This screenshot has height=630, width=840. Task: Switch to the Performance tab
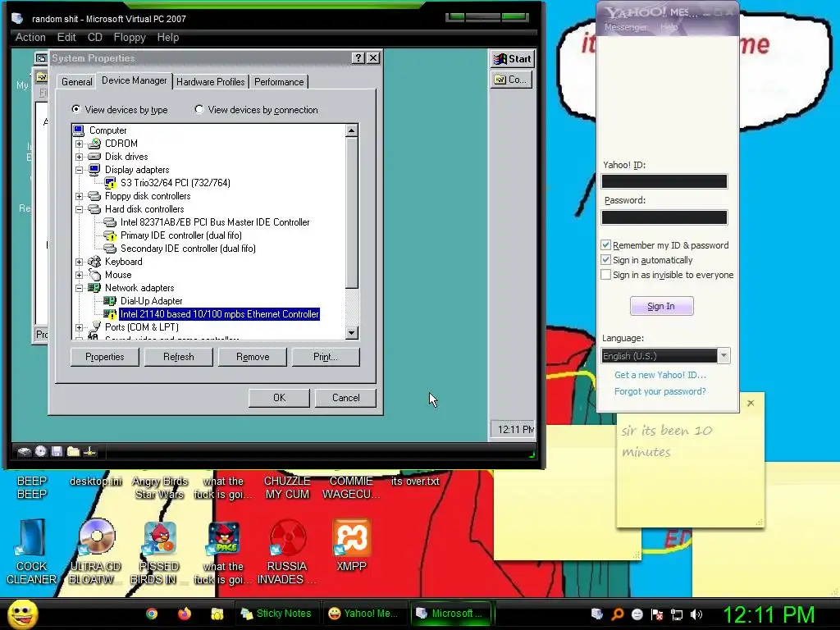click(x=279, y=81)
